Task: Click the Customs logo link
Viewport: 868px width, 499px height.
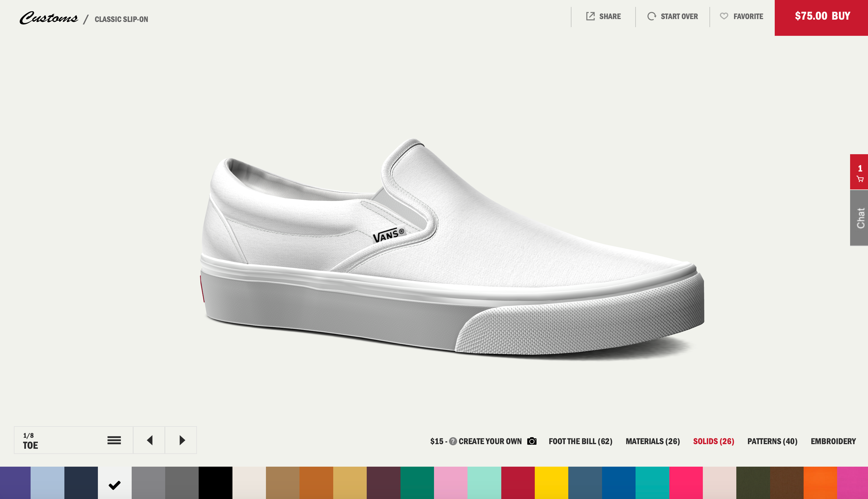Action: pyautogui.click(x=49, y=18)
